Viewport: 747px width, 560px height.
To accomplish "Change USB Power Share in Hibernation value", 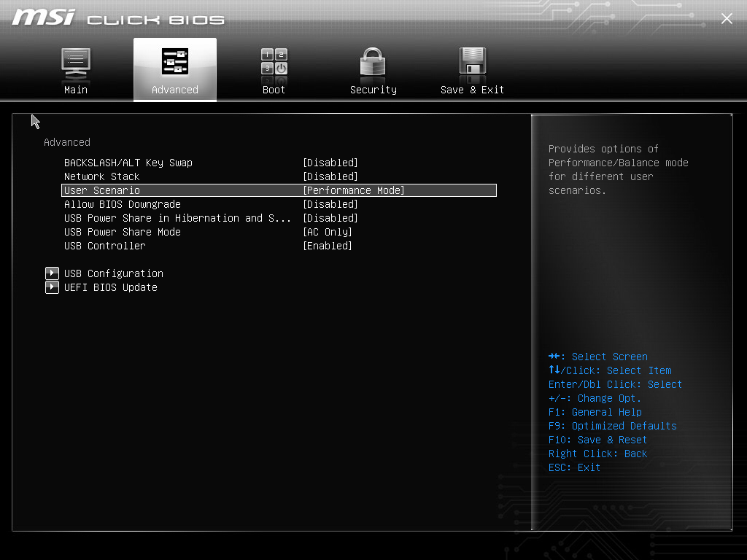I will [x=330, y=218].
